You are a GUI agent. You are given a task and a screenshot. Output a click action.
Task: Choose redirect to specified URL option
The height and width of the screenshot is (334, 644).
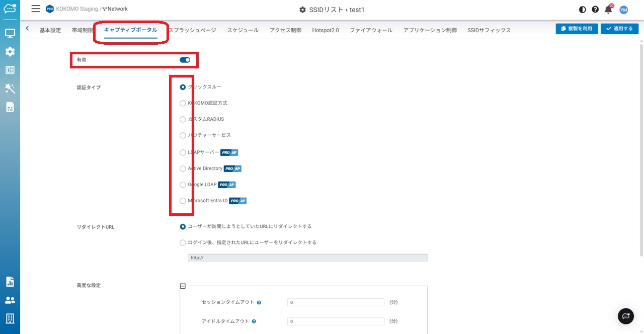pos(183,242)
